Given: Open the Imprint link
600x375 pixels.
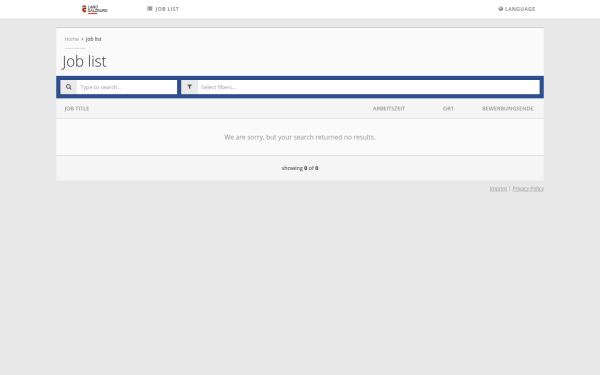Looking at the screenshot, I should click(498, 189).
